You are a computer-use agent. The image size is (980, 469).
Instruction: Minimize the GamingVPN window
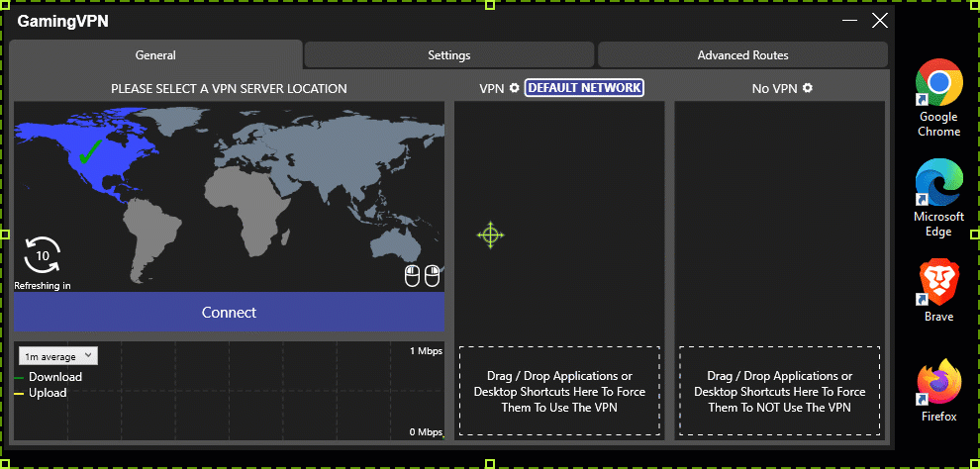click(849, 20)
